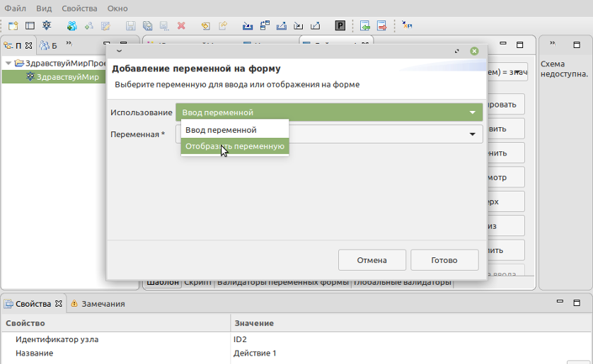The image size is (593, 364).
Task: Click the black export-arrow toolbar icon
Action: pos(315,25)
